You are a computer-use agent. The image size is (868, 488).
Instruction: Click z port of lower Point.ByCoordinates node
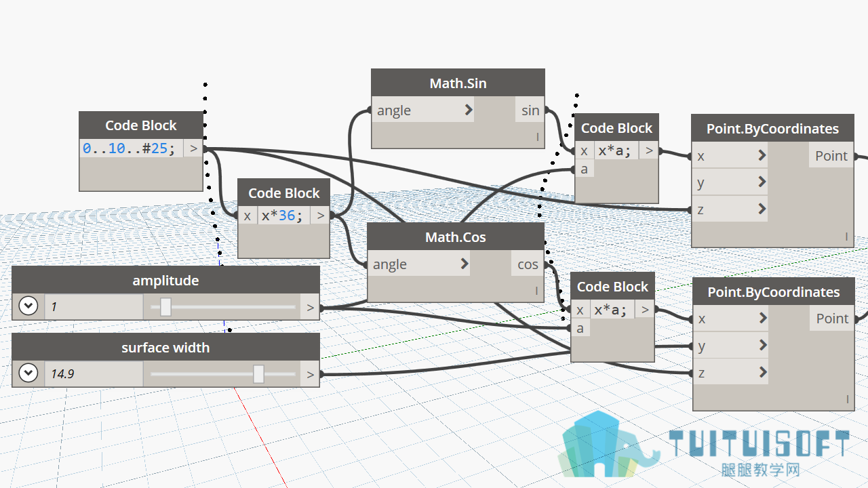pyautogui.click(x=731, y=372)
